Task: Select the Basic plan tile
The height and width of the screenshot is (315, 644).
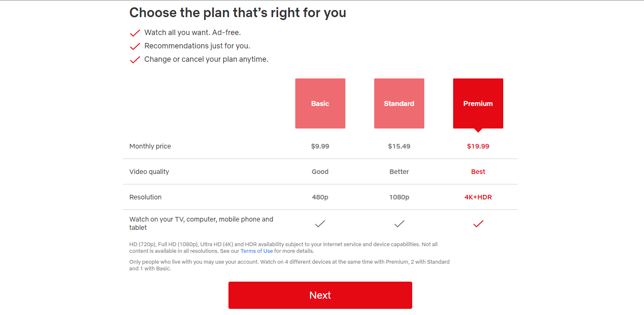Action: click(320, 103)
